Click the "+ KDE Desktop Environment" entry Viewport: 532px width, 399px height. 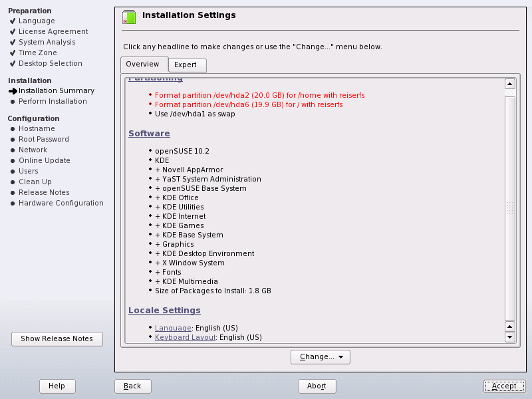coord(205,253)
